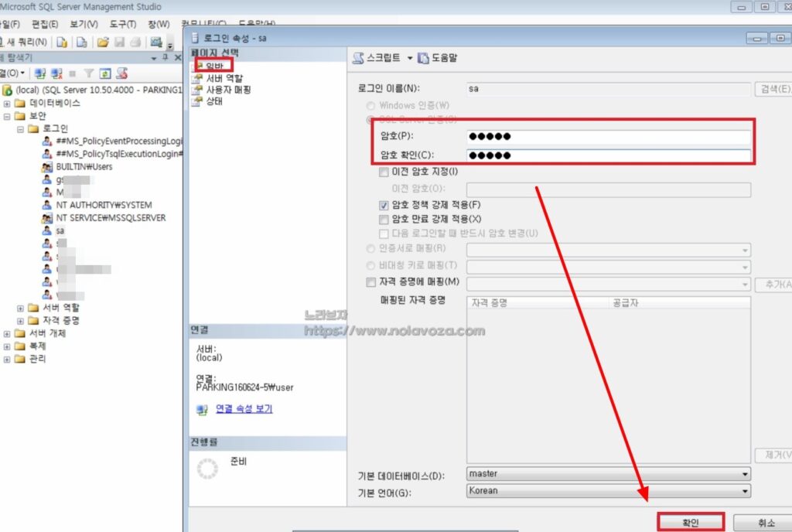Click the 암호(P) password field

(x=608, y=136)
